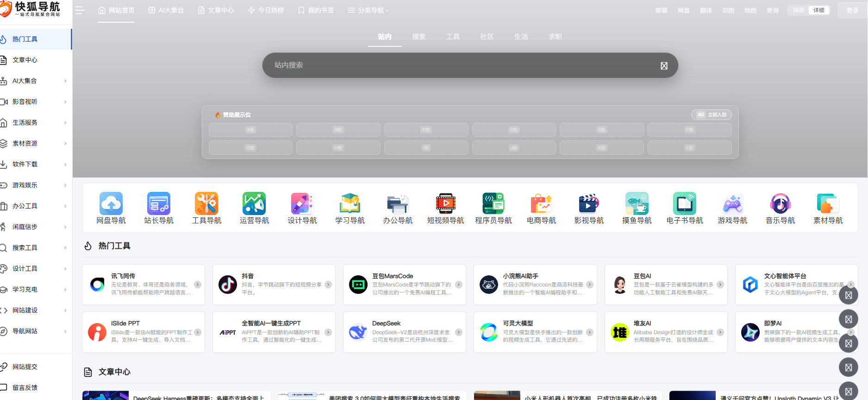Select the 详细 detailed view mode
Image resolution: width=868 pixels, height=400 pixels.
[819, 10]
